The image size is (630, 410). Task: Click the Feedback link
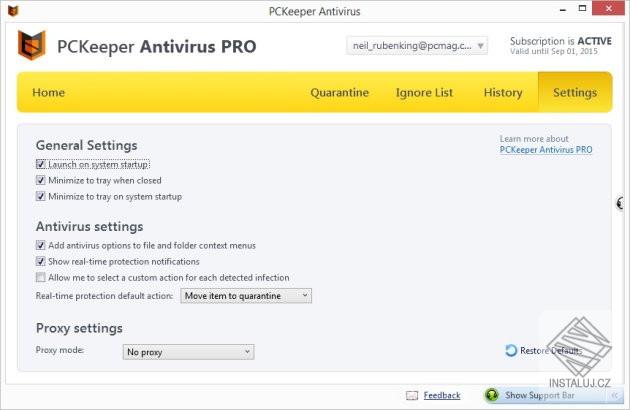coord(442,396)
